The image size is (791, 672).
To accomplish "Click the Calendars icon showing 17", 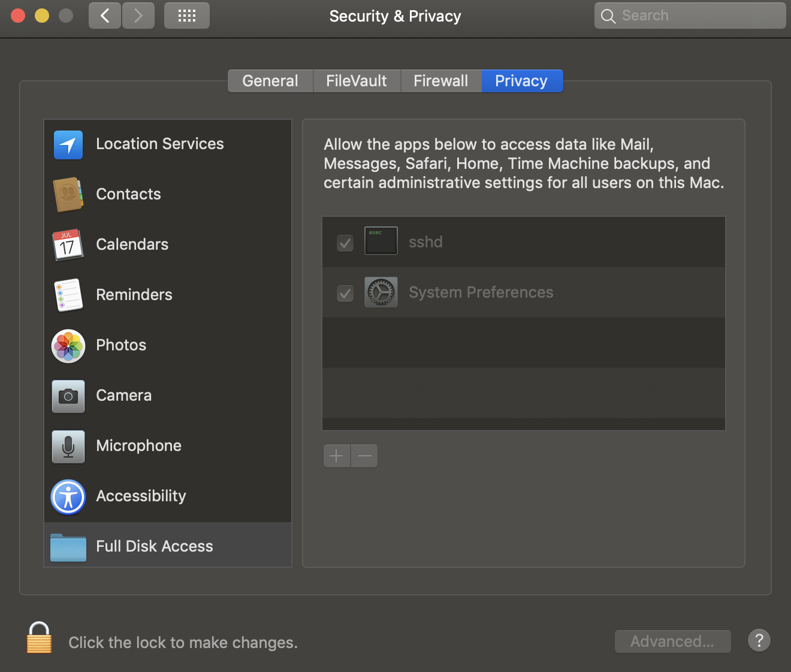I will (68, 245).
